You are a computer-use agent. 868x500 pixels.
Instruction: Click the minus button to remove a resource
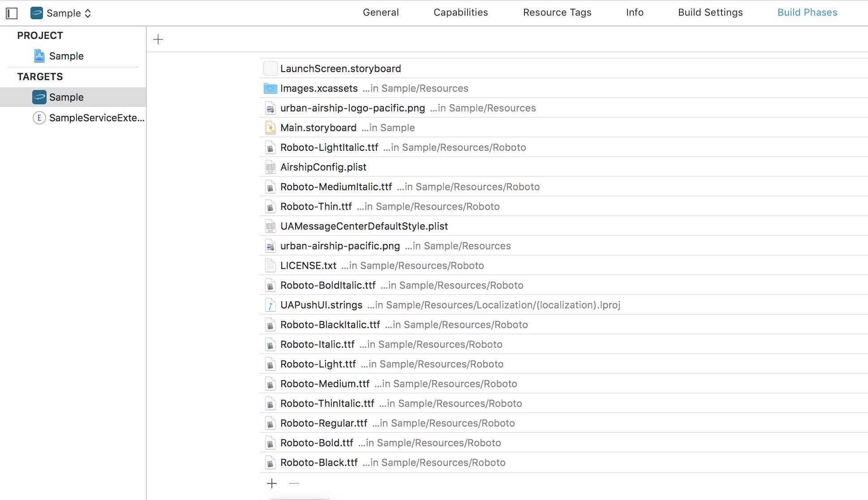coord(294,483)
